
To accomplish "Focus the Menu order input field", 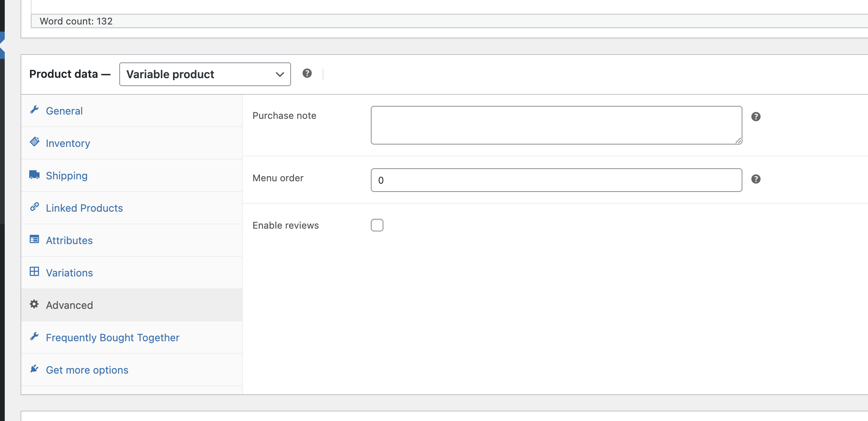I will tap(556, 180).
